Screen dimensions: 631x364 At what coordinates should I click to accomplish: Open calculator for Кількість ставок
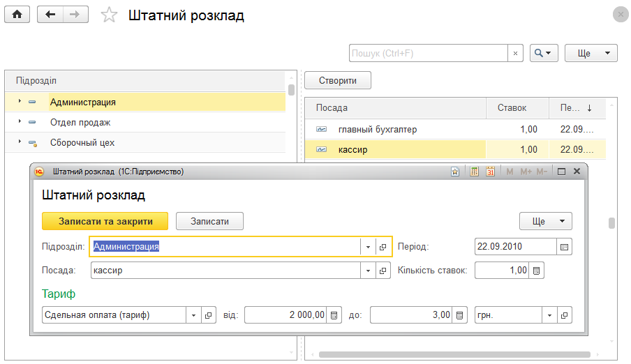pos(537,271)
